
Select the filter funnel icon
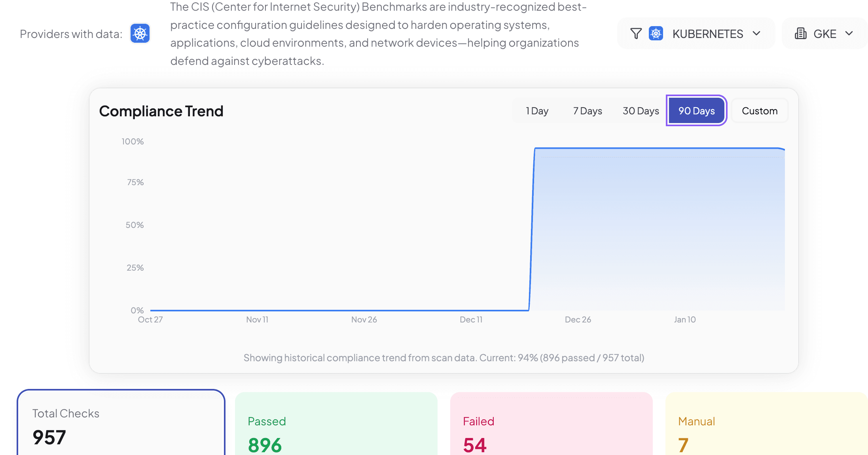[x=635, y=33]
